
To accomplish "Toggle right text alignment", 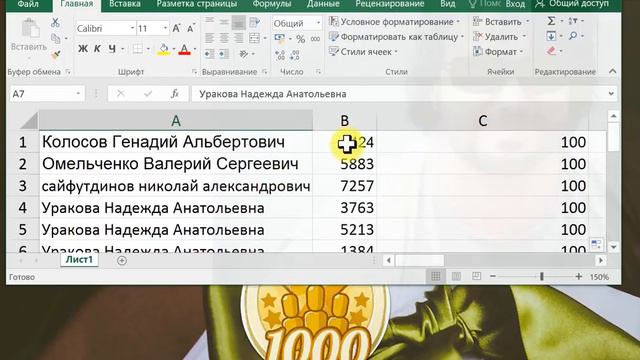I will click(x=239, y=38).
